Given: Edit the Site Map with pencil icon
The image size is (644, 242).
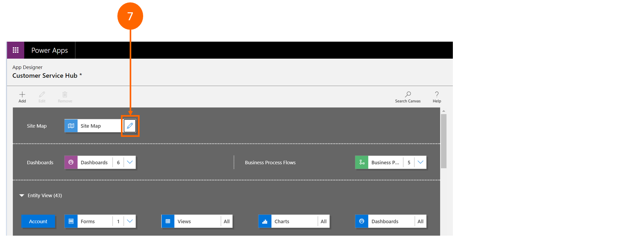Looking at the screenshot, I should 130,126.
